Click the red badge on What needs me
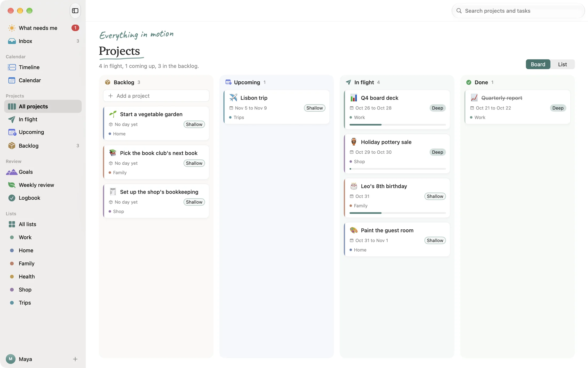 75,28
